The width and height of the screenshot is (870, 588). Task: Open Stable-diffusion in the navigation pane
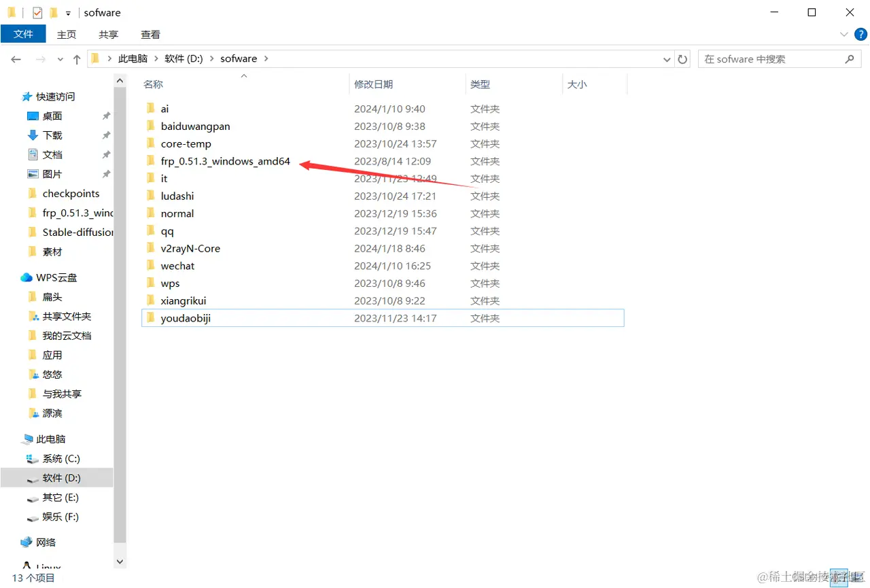[77, 232]
